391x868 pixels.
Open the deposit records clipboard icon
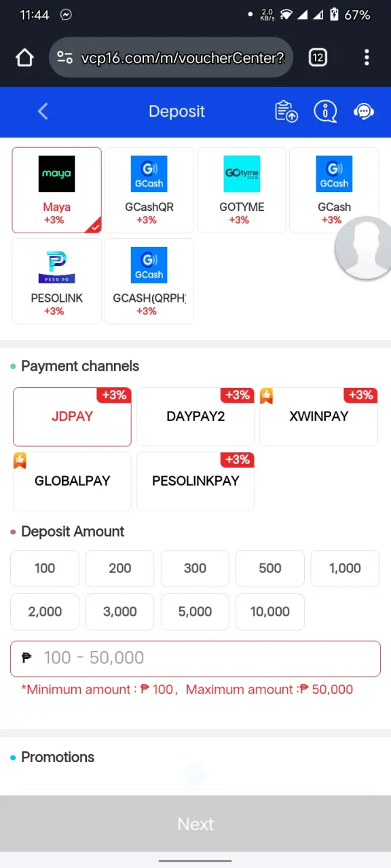(286, 111)
